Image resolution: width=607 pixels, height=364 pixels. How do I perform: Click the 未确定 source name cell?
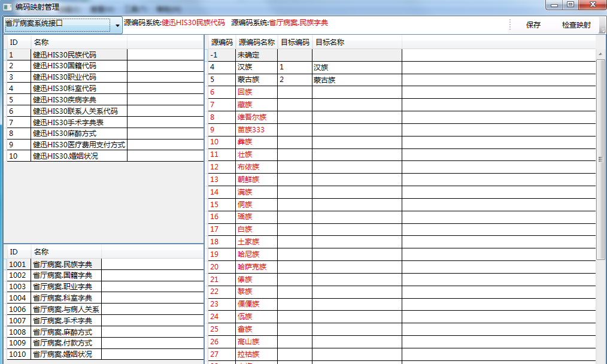click(257, 55)
